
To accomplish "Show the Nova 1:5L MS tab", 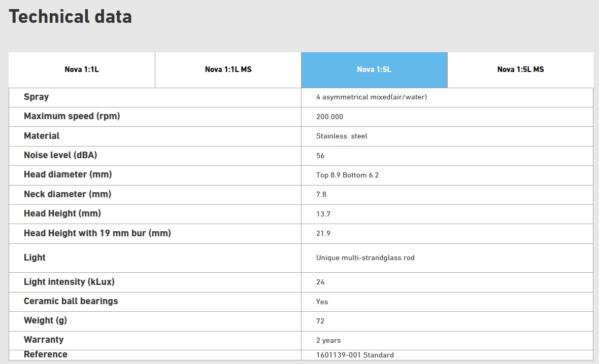I will point(520,70).
